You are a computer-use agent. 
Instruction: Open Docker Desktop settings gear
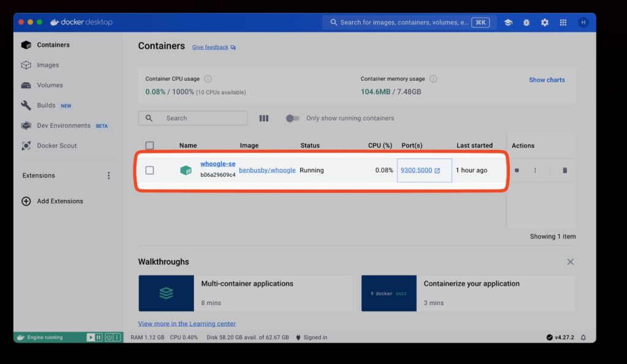[x=544, y=22]
